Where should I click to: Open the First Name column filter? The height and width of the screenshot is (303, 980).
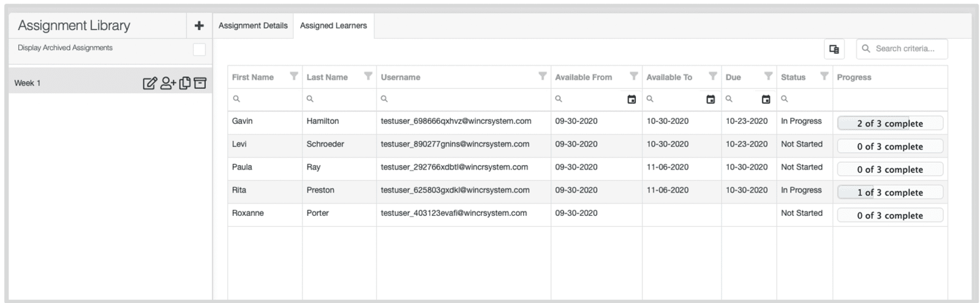[x=294, y=77]
